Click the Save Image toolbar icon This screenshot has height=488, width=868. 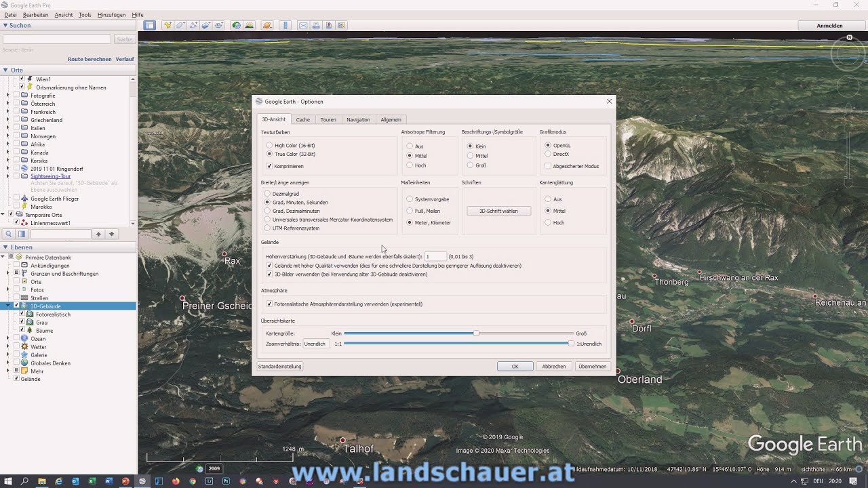[329, 26]
